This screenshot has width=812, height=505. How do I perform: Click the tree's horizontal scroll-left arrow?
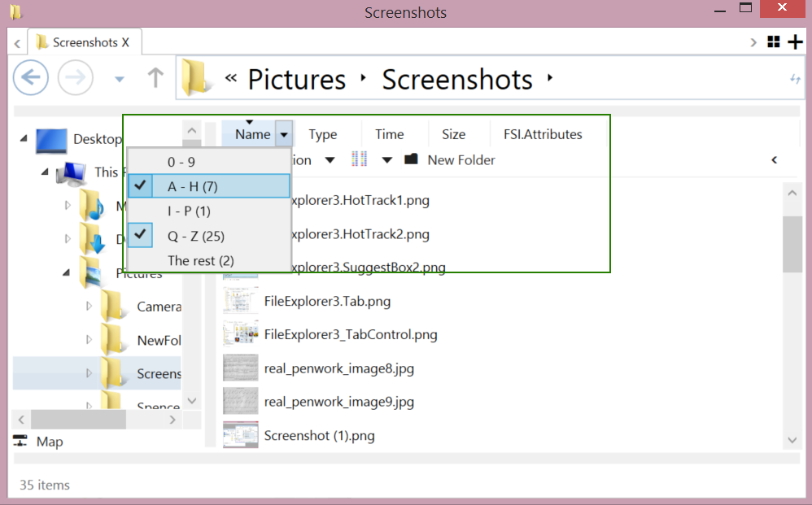click(x=21, y=420)
